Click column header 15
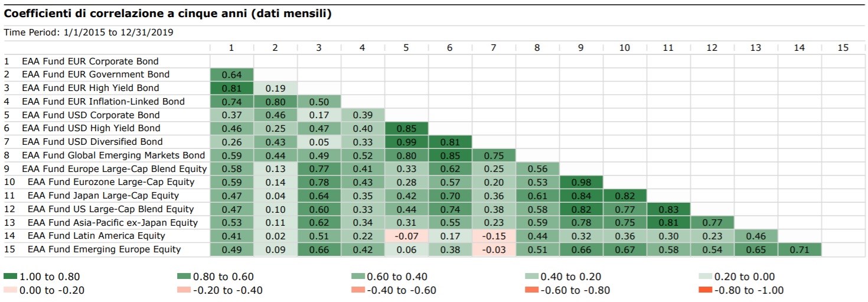Screen dimensions: 868x302 [x=843, y=48]
